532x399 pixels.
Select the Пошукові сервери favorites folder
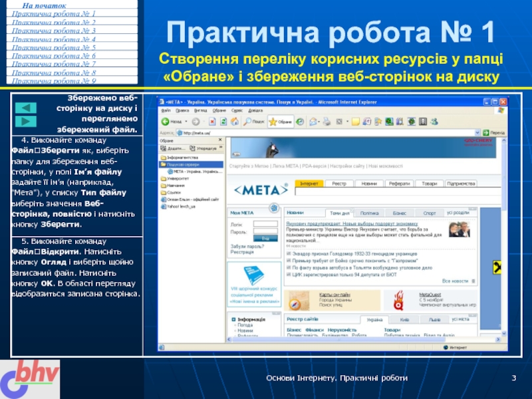[191, 164]
